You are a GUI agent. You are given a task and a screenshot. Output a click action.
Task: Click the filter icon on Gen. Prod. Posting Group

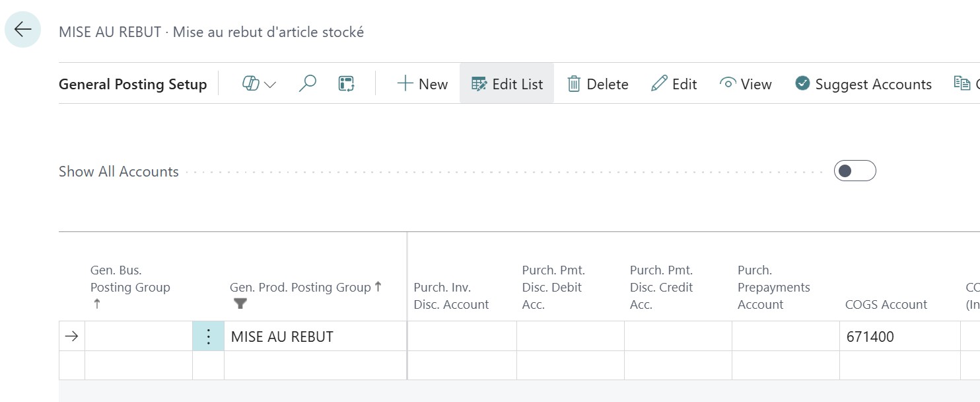click(240, 303)
